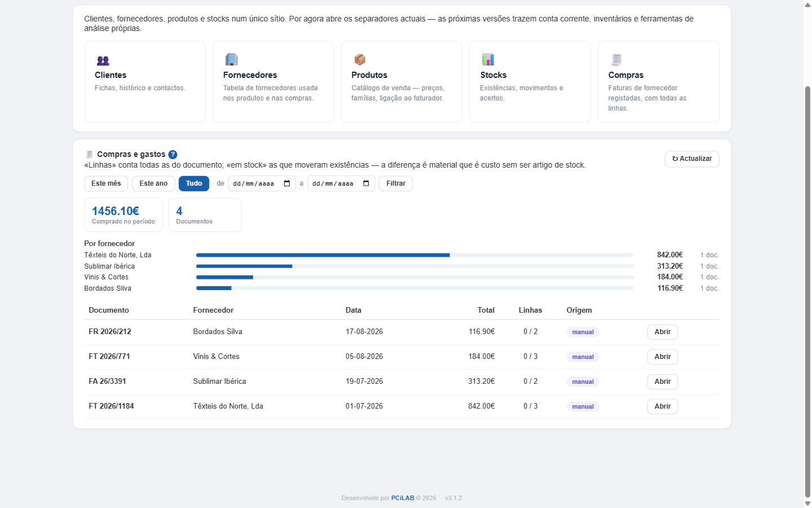Click the Fornecedores building icon

pyautogui.click(x=231, y=59)
